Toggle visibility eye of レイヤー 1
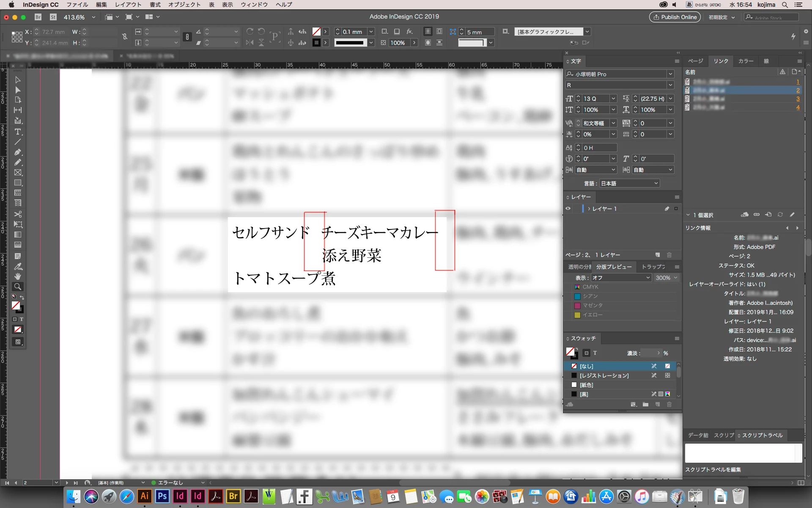812x508 pixels. [x=568, y=209]
